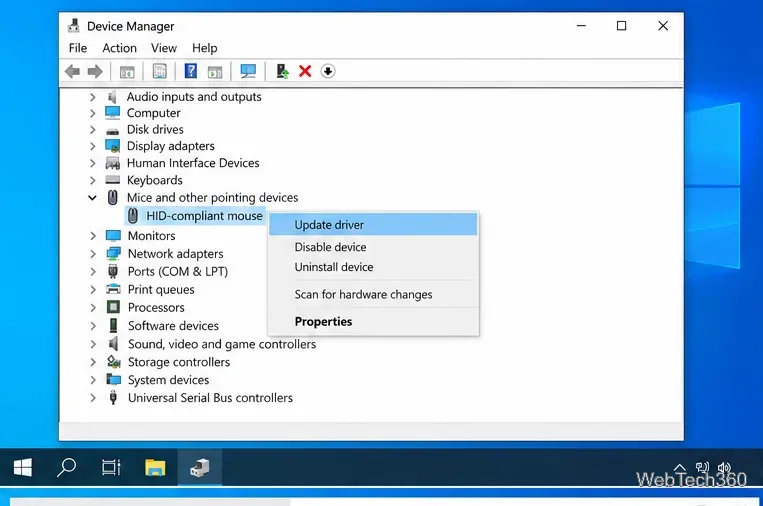This screenshot has height=506, width=763.
Task: Select Universal Serial Bus controllers label
Action: (210, 398)
